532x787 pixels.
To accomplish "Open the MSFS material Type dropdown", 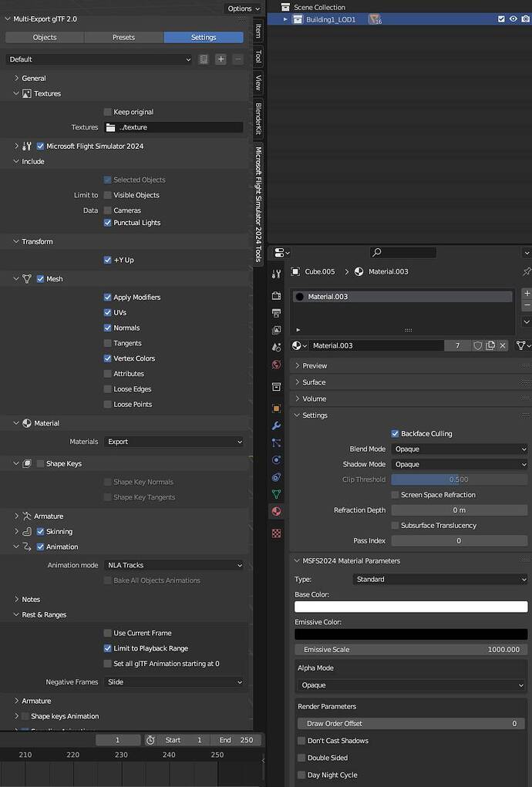I will (x=440, y=579).
